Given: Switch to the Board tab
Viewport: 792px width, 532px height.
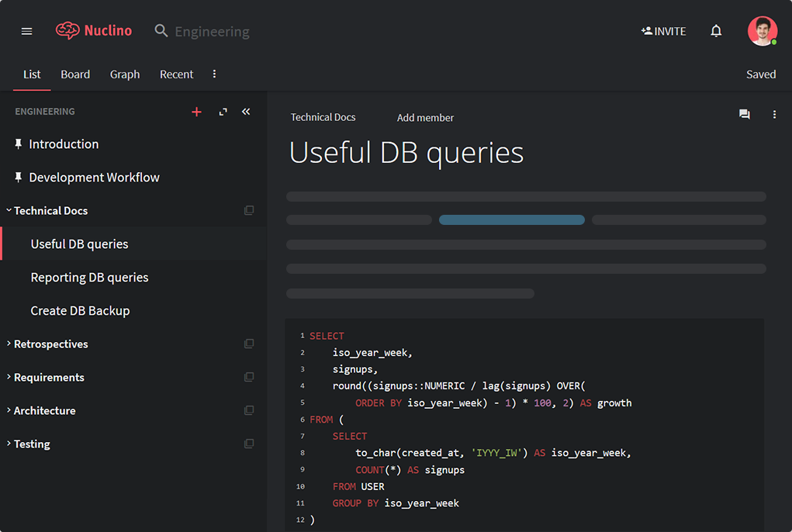Looking at the screenshot, I should 75,74.
